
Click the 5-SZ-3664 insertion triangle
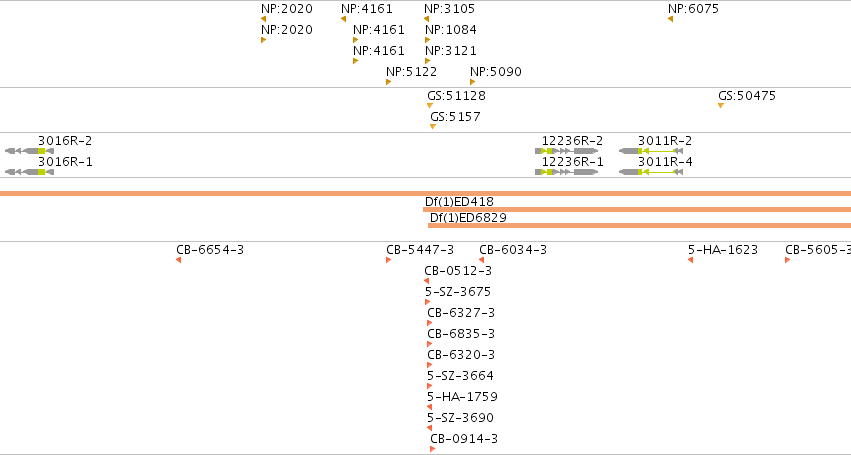coord(430,386)
